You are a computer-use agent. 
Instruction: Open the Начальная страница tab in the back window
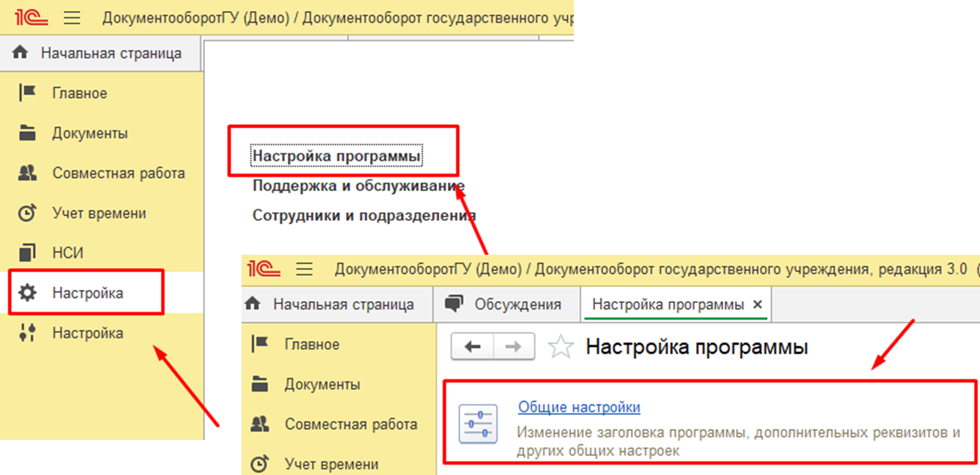(101, 53)
